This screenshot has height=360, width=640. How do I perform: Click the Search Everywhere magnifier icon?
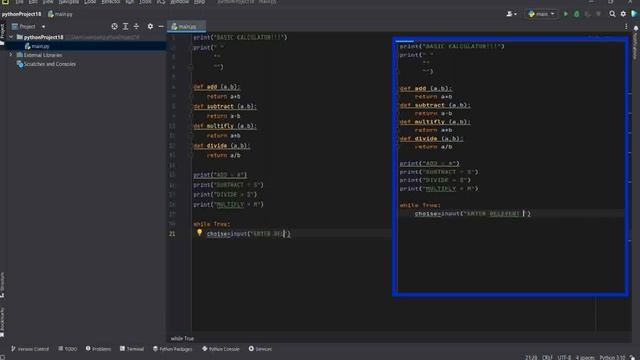point(612,14)
